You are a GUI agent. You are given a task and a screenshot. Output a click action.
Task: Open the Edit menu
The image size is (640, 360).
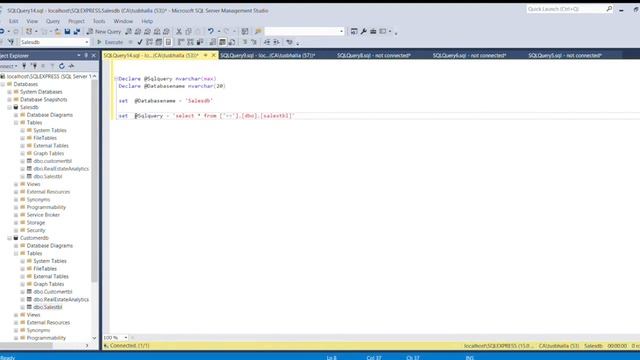coord(13,21)
